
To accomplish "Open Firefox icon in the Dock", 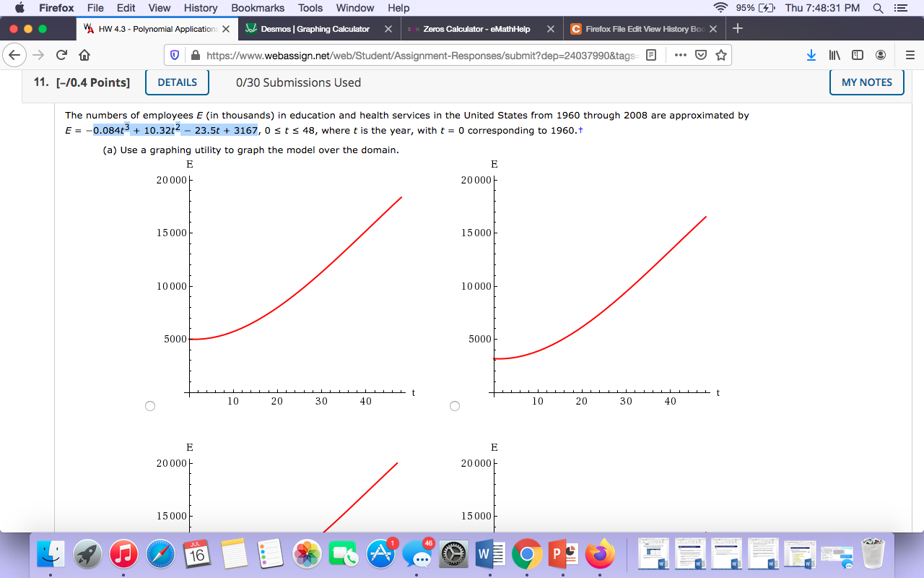I will click(x=600, y=554).
